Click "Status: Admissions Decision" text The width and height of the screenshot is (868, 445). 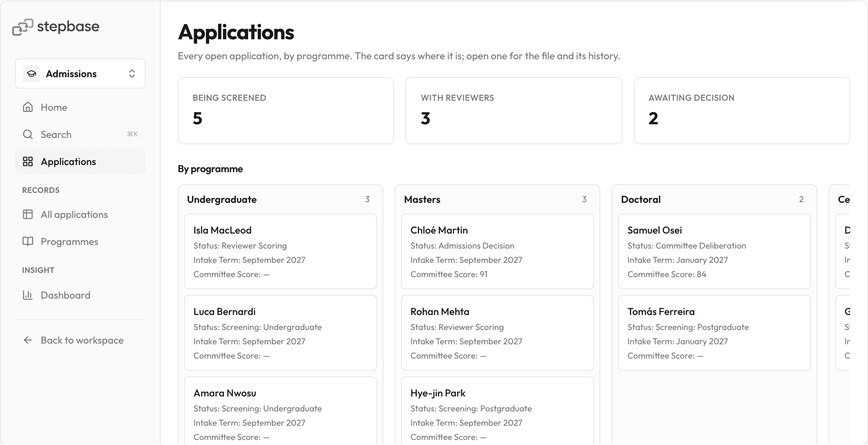pos(462,246)
